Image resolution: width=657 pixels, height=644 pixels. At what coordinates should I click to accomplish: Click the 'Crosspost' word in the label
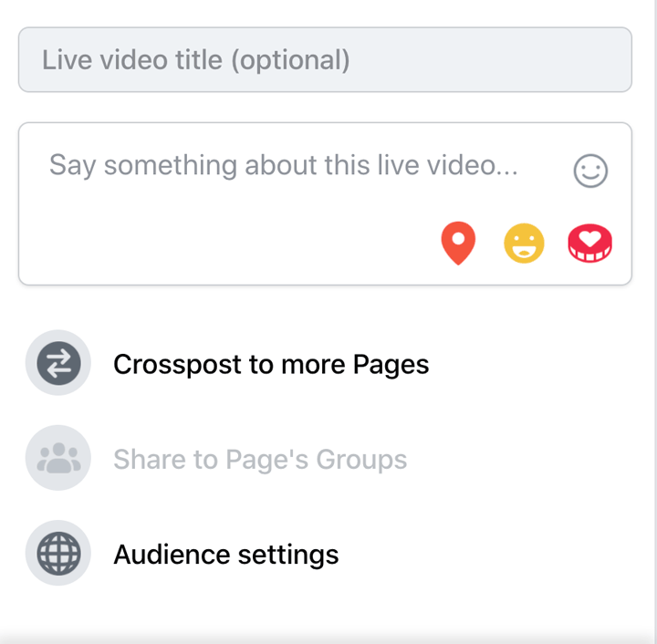tap(177, 365)
